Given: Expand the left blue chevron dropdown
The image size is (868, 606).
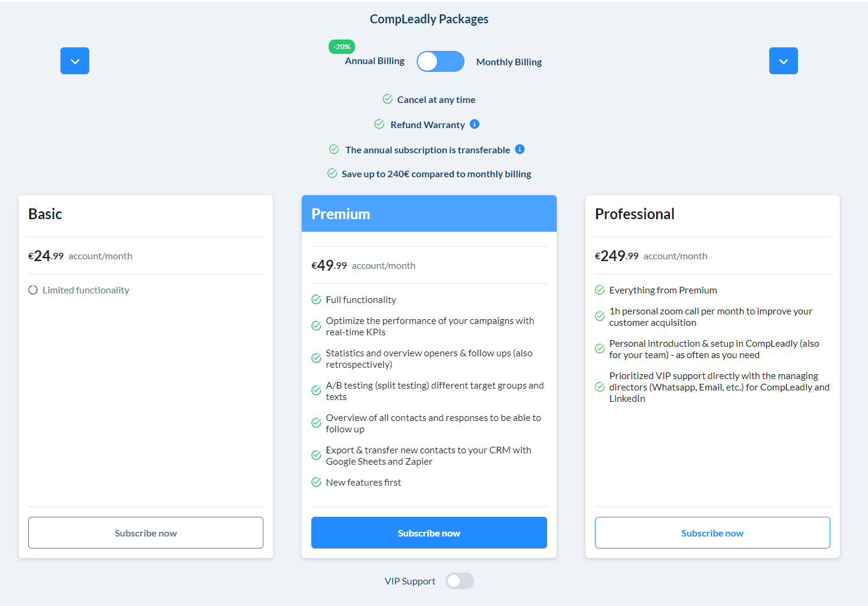Looking at the screenshot, I should click(75, 61).
